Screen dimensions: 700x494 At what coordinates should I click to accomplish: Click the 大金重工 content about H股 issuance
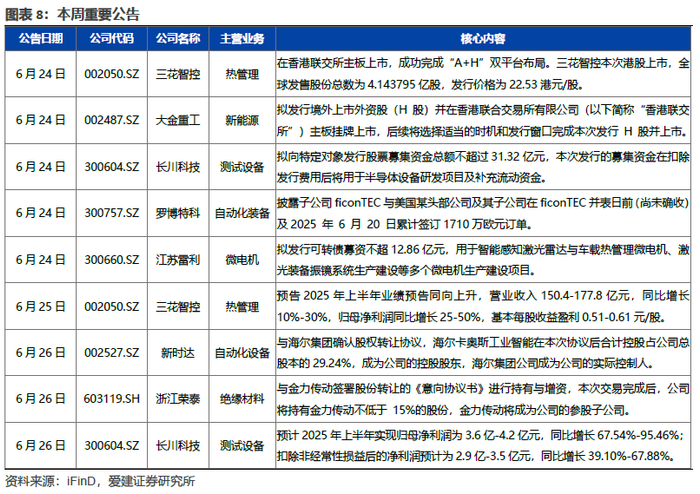click(483, 120)
